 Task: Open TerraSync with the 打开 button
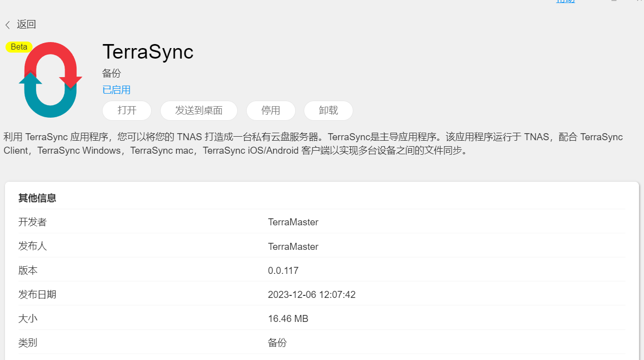(127, 111)
